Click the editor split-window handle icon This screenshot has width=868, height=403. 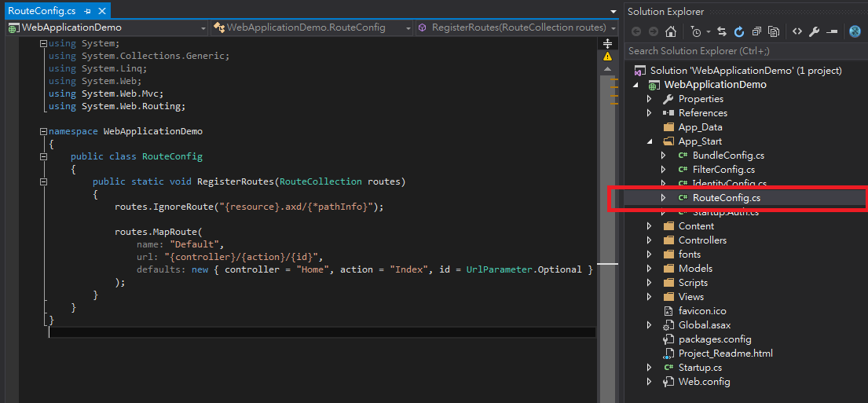click(x=607, y=43)
